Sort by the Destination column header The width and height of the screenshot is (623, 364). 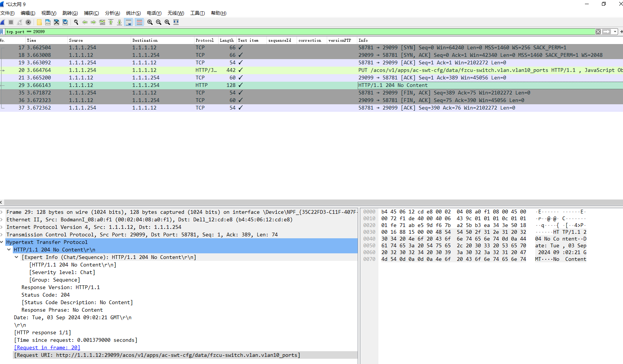[162, 40]
